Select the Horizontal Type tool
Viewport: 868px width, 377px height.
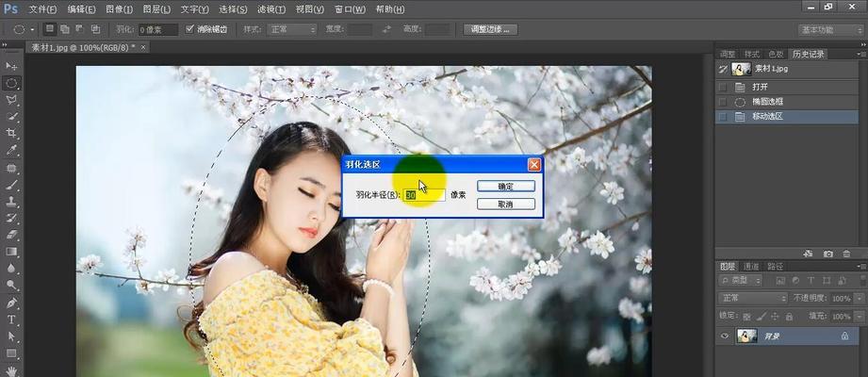point(11,320)
